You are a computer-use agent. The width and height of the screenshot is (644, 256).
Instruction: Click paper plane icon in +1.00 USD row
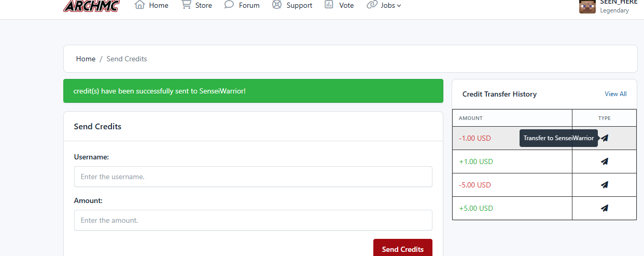click(605, 161)
